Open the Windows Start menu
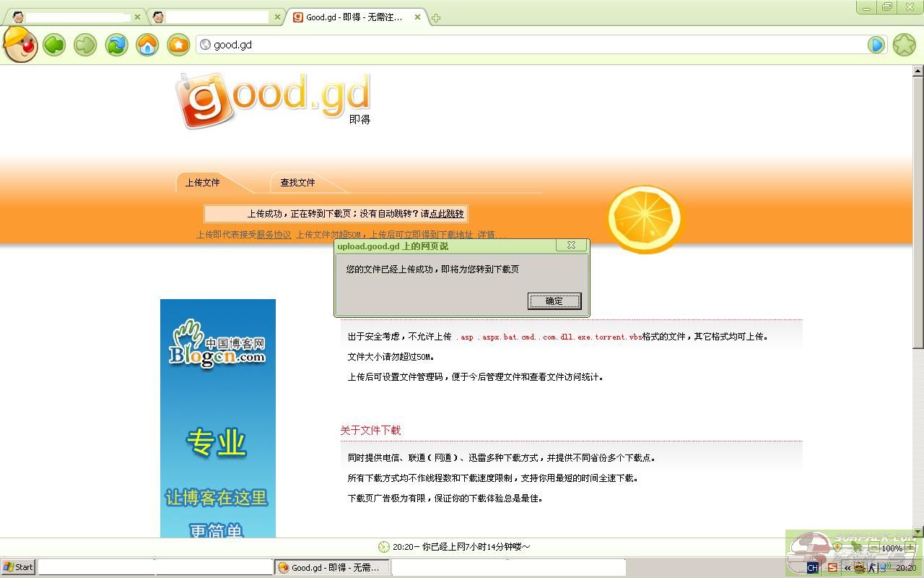Viewport: 924px width, 578px height. (19, 567)
